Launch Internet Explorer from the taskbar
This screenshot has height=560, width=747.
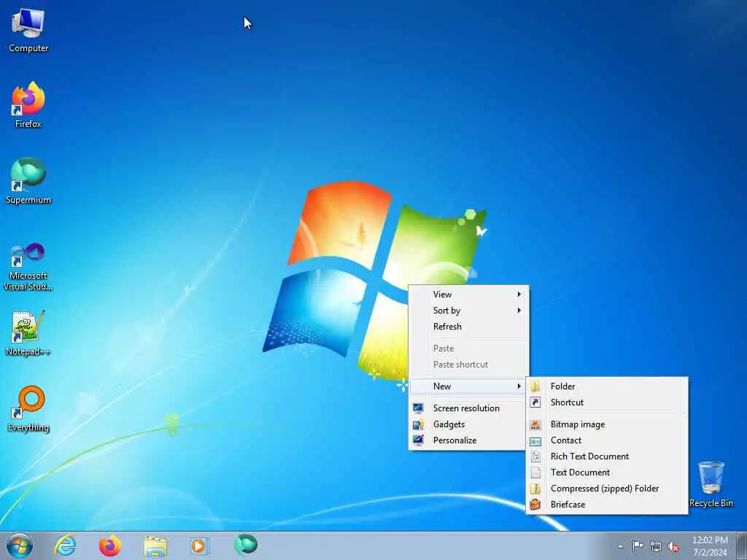click(65, 545)
